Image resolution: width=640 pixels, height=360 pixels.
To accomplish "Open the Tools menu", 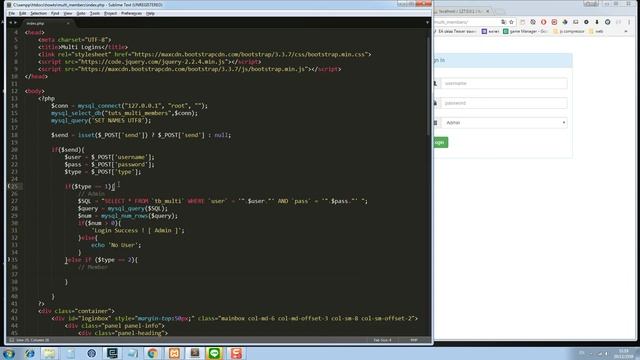I will [x=95, y=13].
